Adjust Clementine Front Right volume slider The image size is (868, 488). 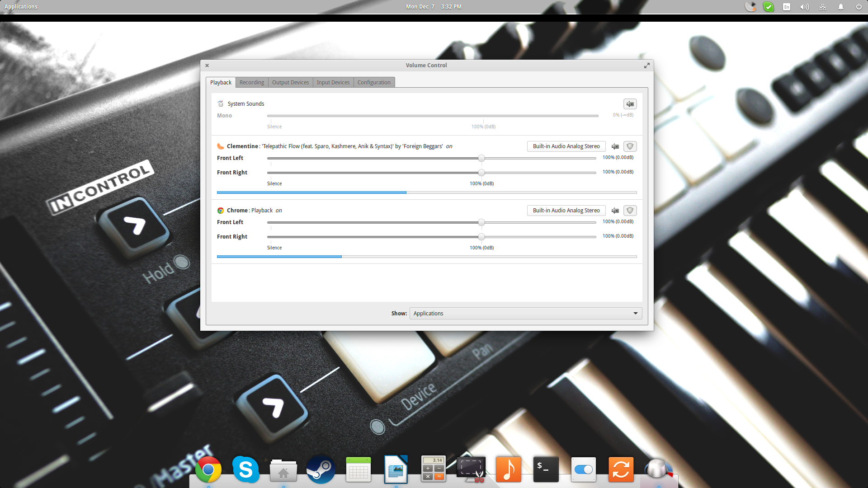pyautogui.click(x=432, y=173)
